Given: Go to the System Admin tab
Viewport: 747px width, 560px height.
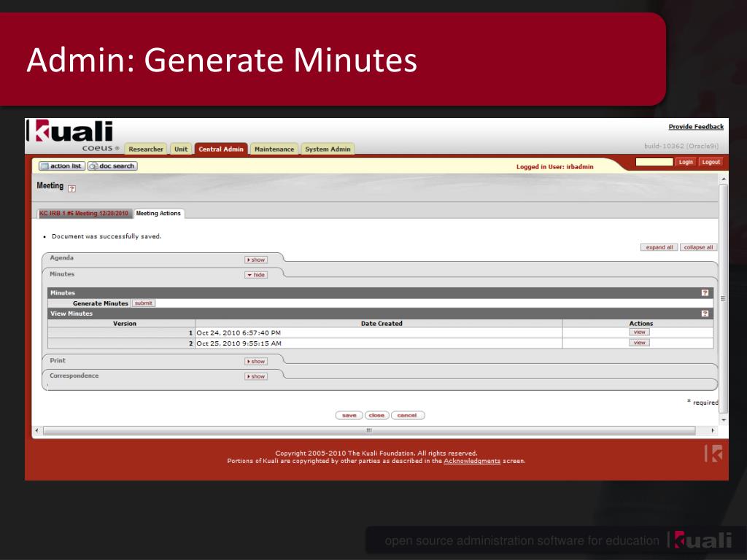Looking at the screenshot, I should (x=328, y=149).
